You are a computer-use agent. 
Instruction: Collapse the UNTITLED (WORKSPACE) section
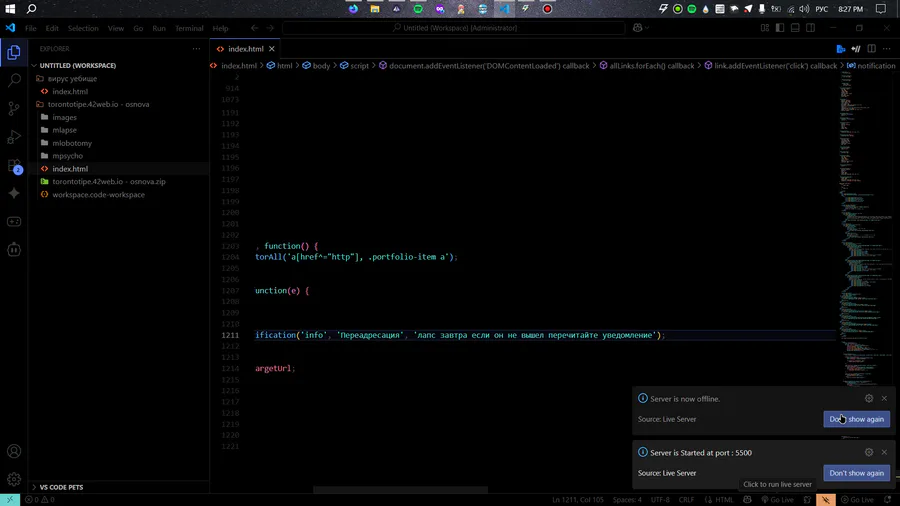point(77,65)
